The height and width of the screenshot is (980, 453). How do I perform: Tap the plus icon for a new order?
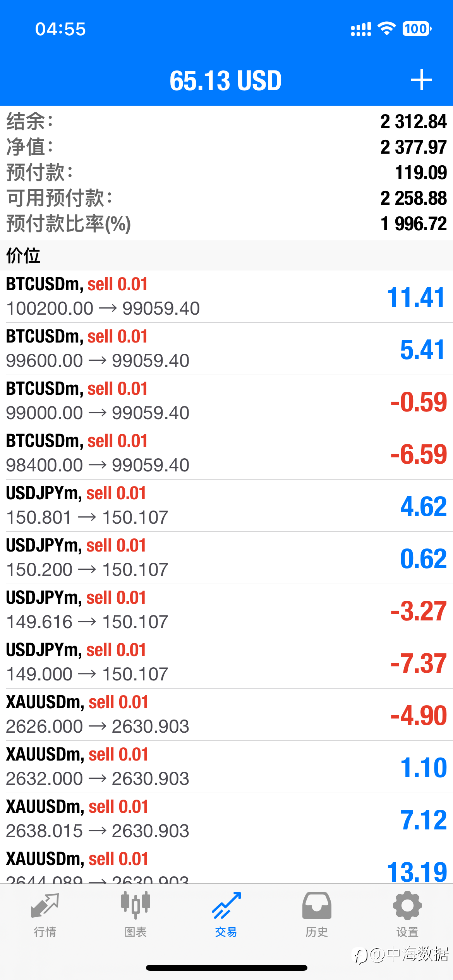tap(421, 80)
